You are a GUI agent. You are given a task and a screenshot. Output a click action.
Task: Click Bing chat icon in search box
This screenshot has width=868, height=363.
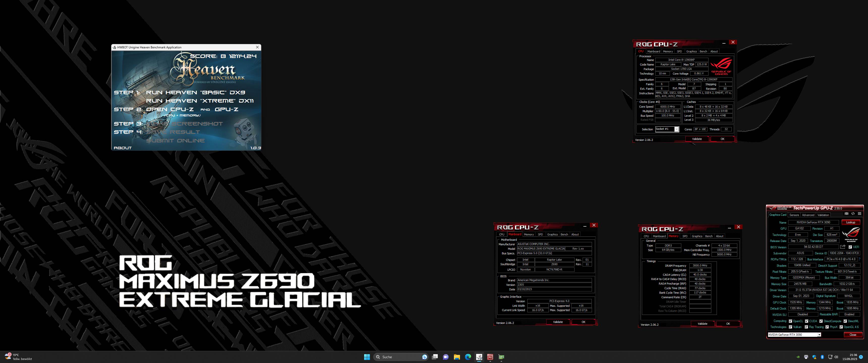[425, 357]
